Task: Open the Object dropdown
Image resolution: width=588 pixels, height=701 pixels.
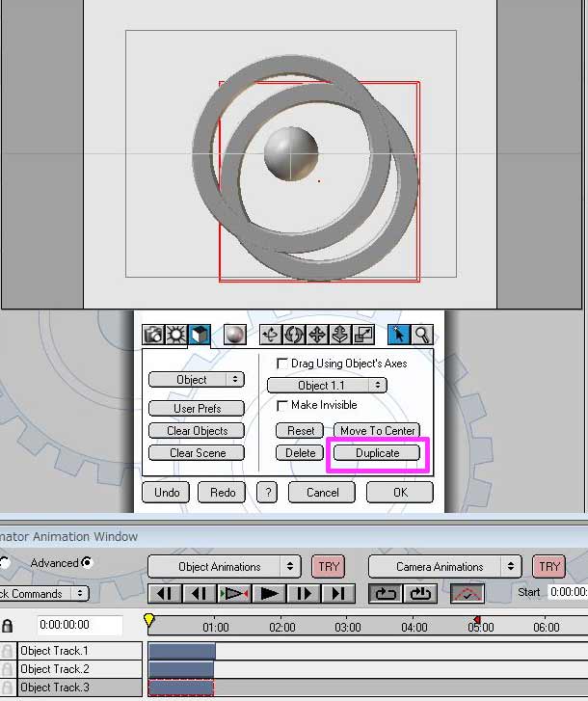Action: (x=197, y=380)
